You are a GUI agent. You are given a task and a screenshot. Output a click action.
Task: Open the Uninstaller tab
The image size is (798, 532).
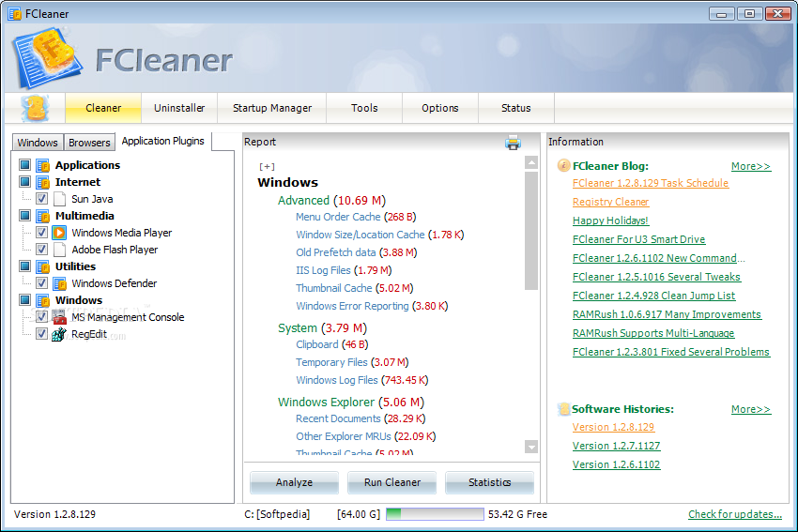(x=179, y=108)
